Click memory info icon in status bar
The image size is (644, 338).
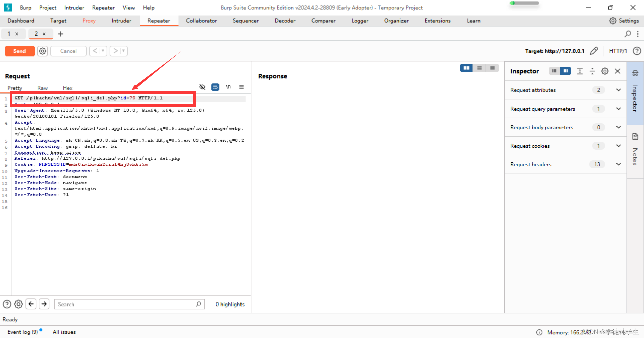(x=539, y=332)
